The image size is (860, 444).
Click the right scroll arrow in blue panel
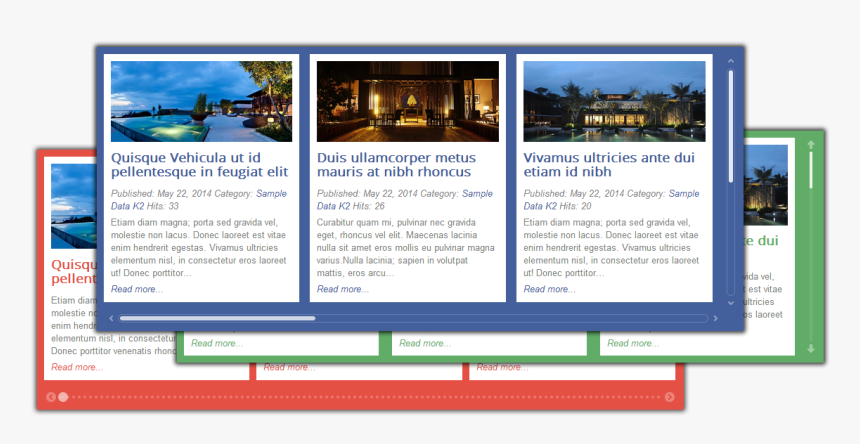tap(715, 318)
